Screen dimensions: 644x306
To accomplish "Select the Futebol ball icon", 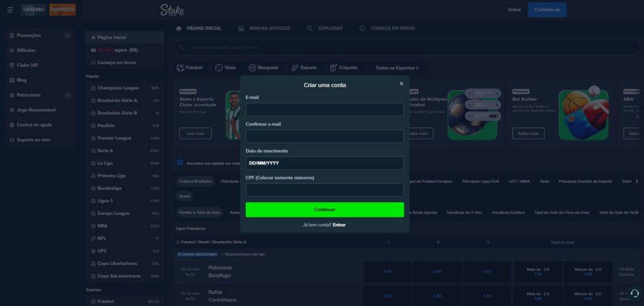I will (x=180, y=68).
